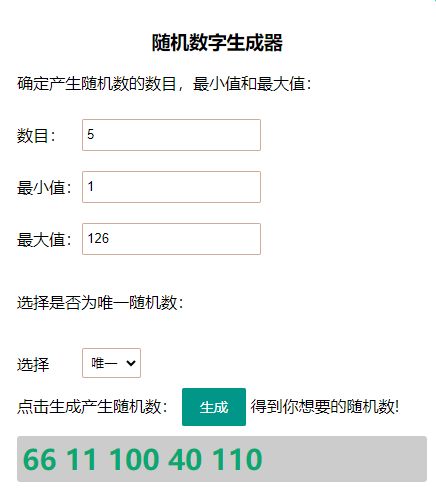Click the 得到你想要的随机数 text

point(325,407)
